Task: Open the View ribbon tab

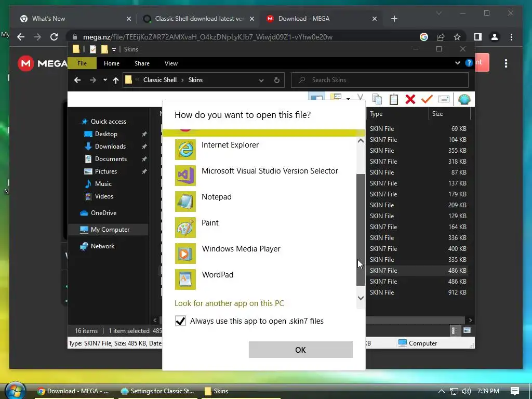Action: click(x=171, y=63)
